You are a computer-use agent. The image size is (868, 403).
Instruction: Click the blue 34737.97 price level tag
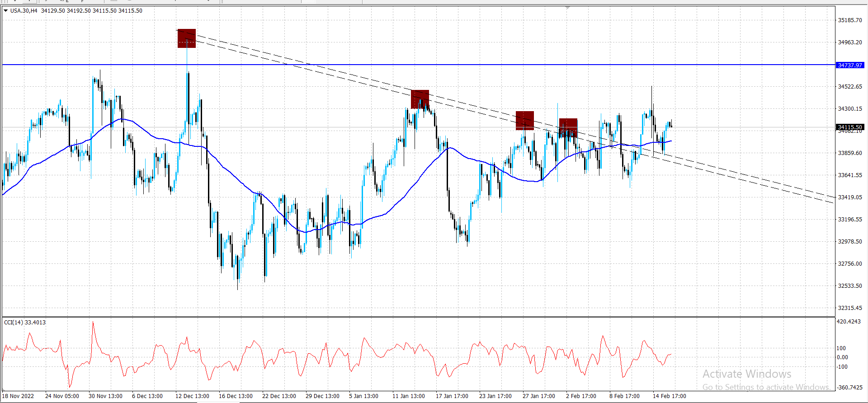tap(850, 65)
